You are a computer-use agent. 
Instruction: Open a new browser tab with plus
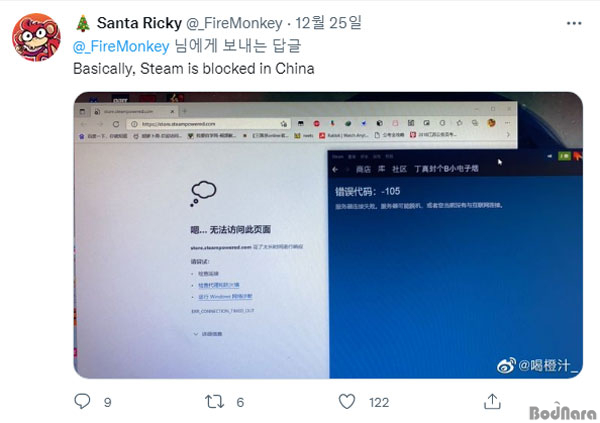(185, 111)
